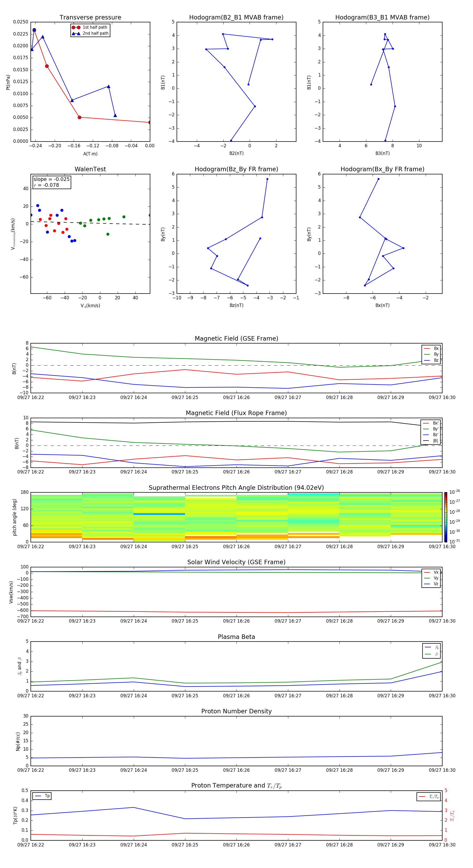Click the Solar Wind Velocity (GSE Frame) title

click(x=236, y=562)
